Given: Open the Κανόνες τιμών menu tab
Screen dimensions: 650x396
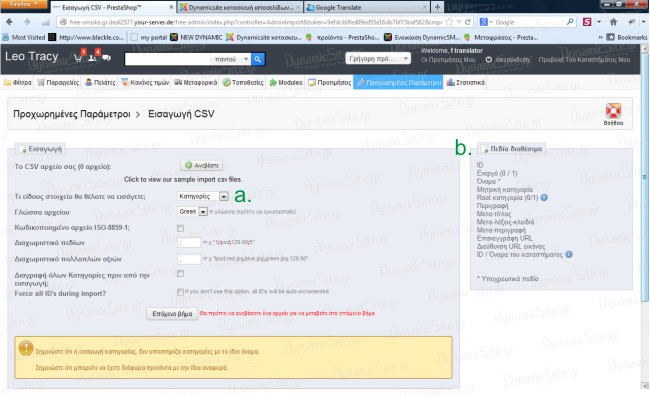Looking at the screenshot, I should pos(145,83).
